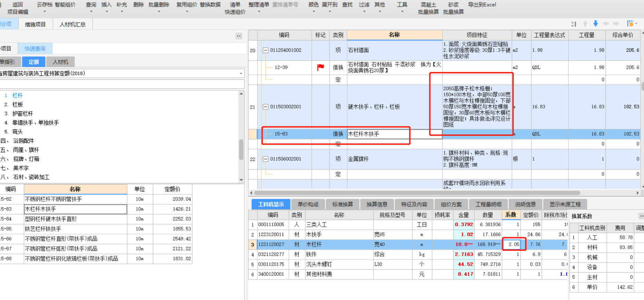644x300 pixels.
Task: Click the 智能组价 toolbar button
Action: coord(65,4)
